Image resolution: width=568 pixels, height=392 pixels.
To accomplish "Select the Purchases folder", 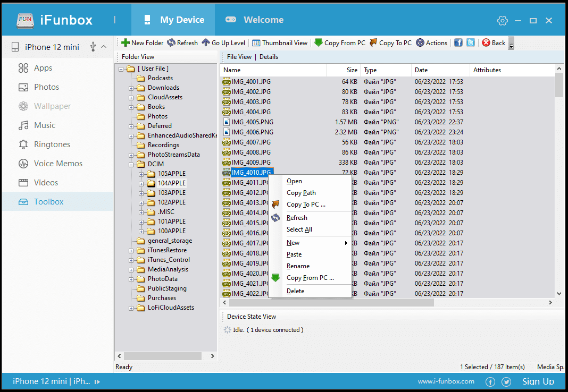I will click(x=162, y=298).
